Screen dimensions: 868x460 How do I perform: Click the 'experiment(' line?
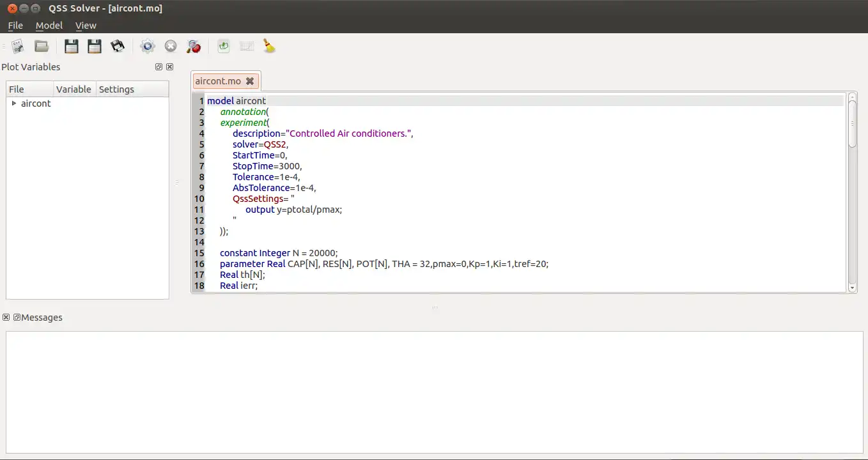245,123
